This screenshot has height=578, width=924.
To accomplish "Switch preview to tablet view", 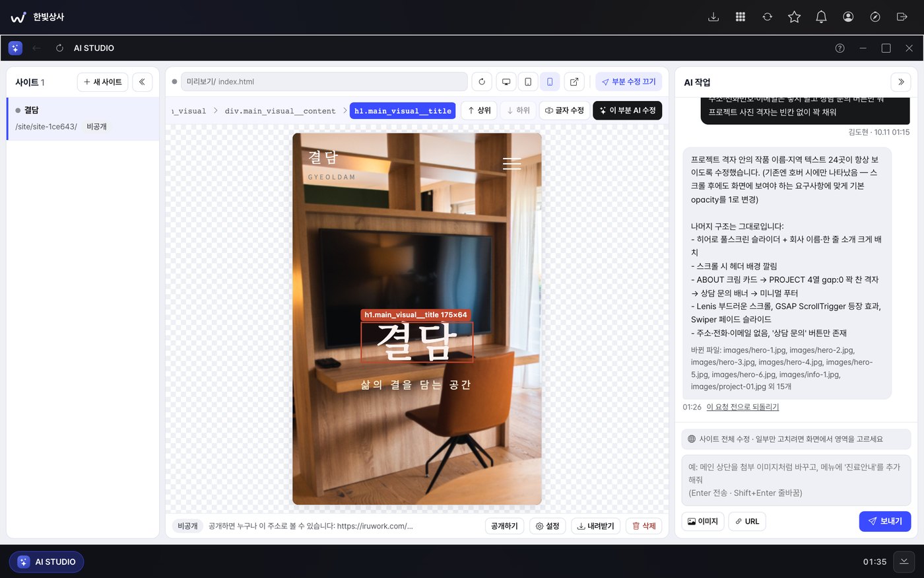I will [528, 82].
